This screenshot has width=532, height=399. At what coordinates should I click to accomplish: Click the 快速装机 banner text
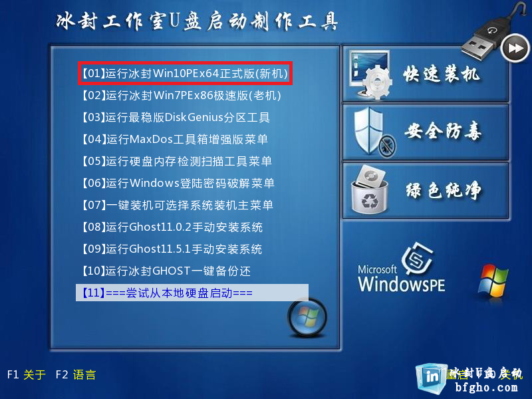[x=442, y=73]
